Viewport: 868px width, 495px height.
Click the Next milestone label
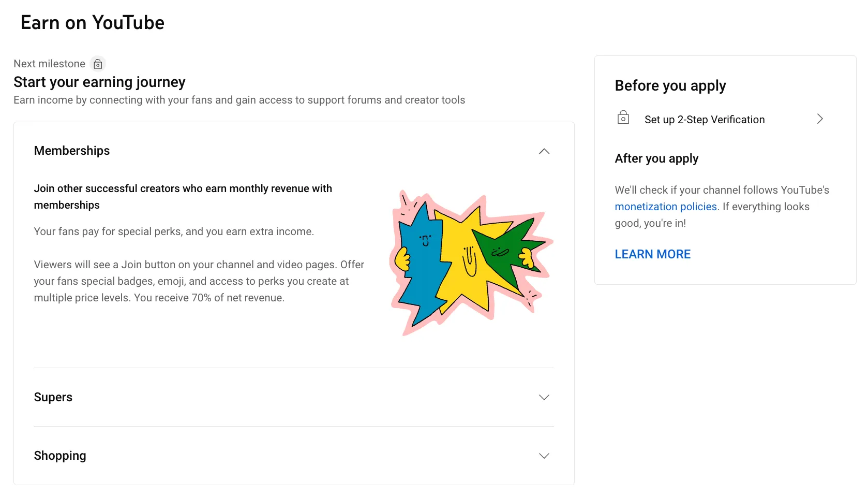[49, 64]
